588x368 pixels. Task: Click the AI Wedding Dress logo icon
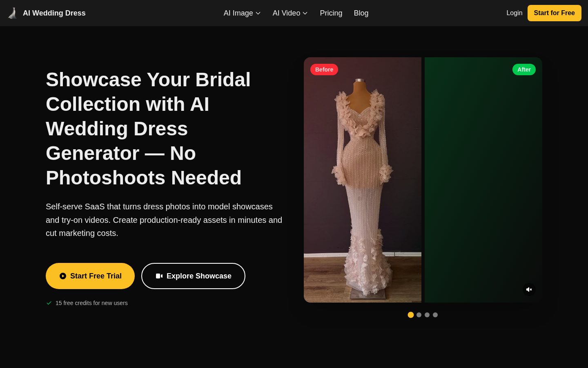tap(13, 13)
